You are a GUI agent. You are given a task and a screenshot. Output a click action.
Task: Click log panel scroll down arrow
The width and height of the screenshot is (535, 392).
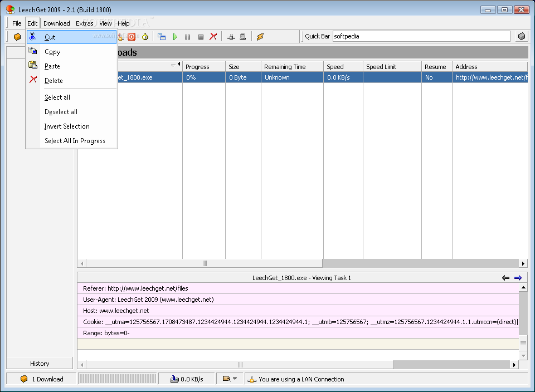tap(523, 355)
